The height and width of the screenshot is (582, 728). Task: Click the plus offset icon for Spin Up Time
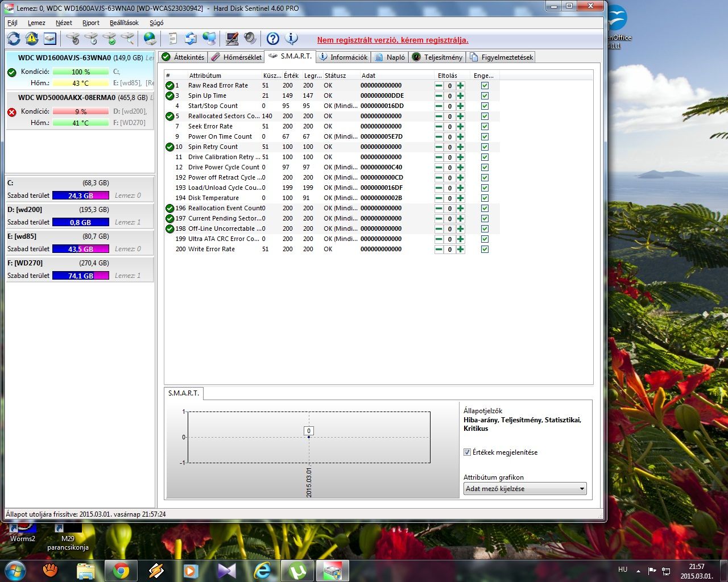tap(460, 96)
